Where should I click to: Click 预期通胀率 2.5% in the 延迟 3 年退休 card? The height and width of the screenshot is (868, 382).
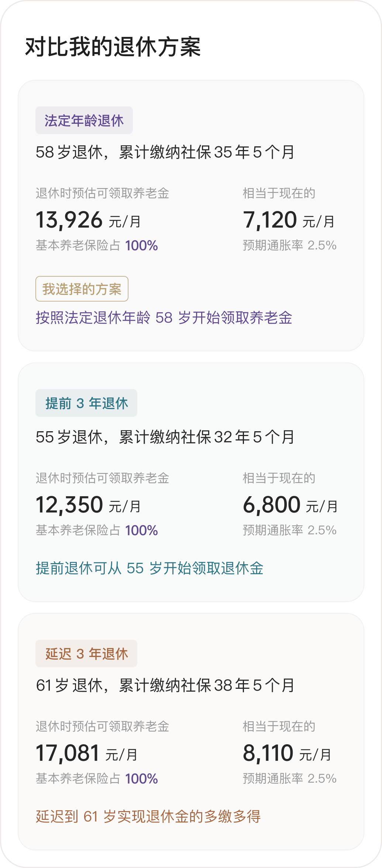pos(289,779)
